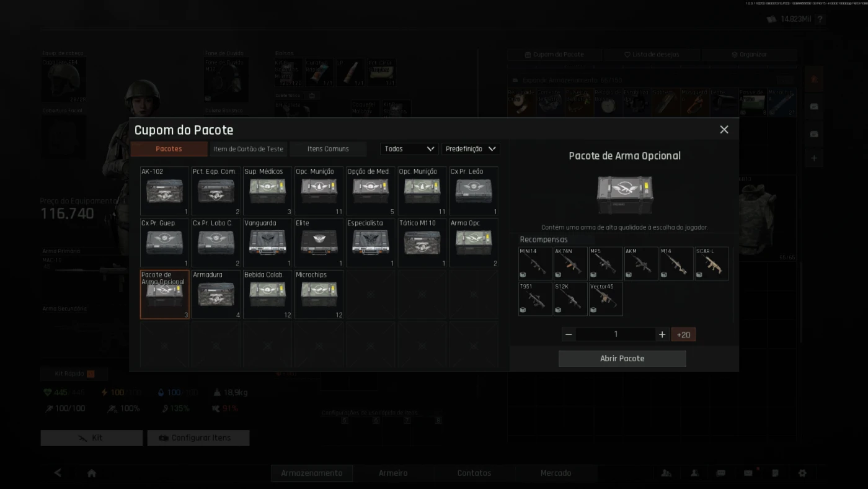Click the help question mark icon
The height and width of the screenshot is (489, 868).
click(820, 19)
